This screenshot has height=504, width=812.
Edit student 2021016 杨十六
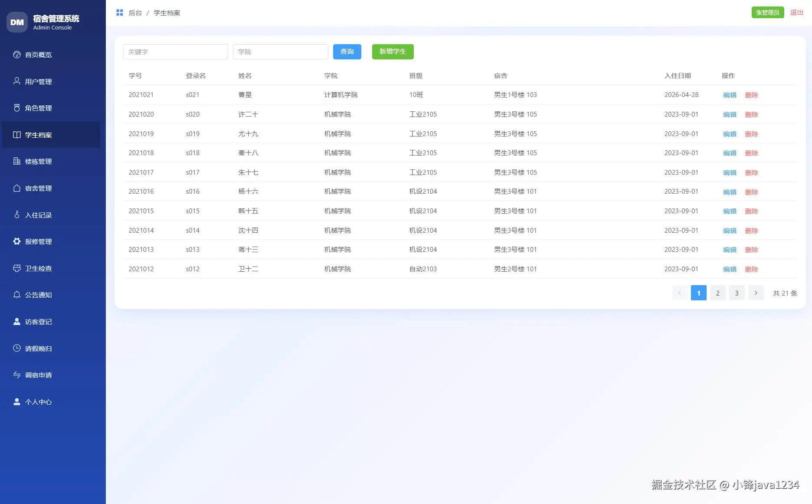pos(730,192)
